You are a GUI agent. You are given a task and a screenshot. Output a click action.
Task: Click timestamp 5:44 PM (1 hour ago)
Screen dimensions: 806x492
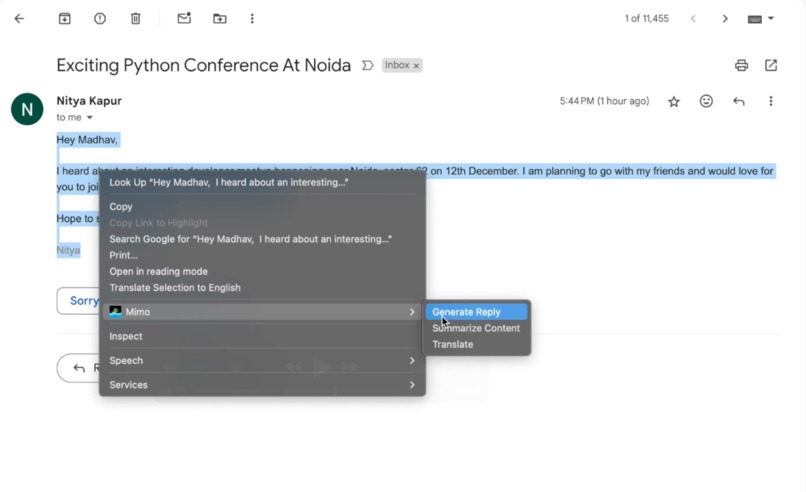[604, 101]
